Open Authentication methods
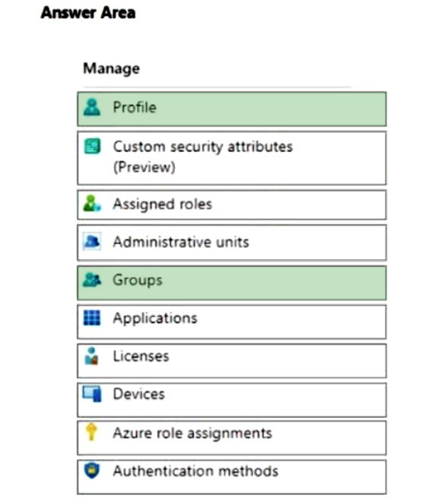The height and width of the screenshot is (504, 445). click(232, 477)
